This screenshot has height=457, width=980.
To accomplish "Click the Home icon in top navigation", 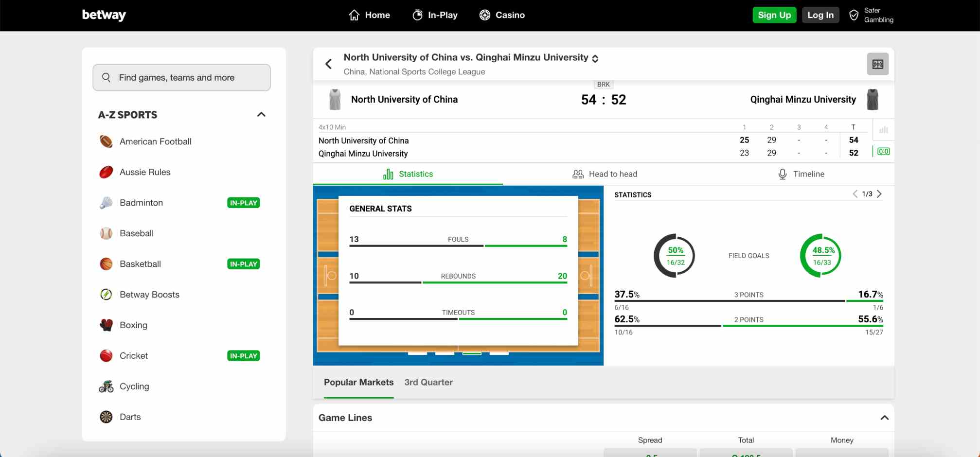I will pyautogui.click(x=354, y=15).
